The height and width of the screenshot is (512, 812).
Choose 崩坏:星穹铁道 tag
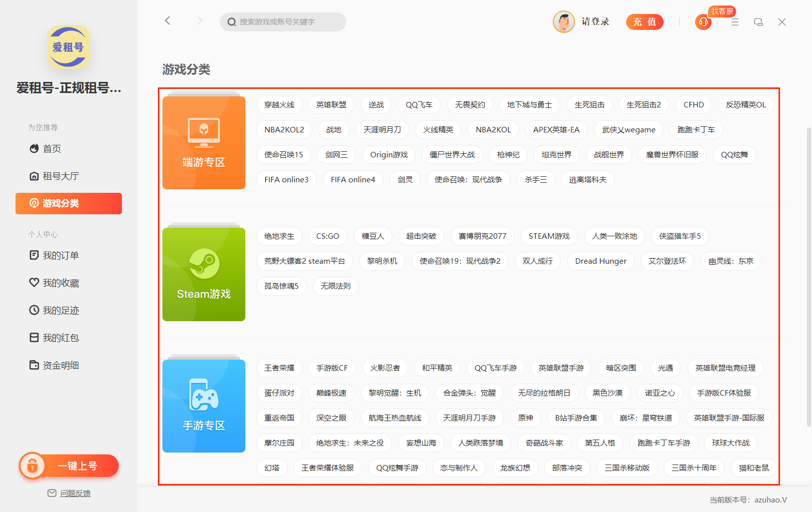(x=646, y=418)
